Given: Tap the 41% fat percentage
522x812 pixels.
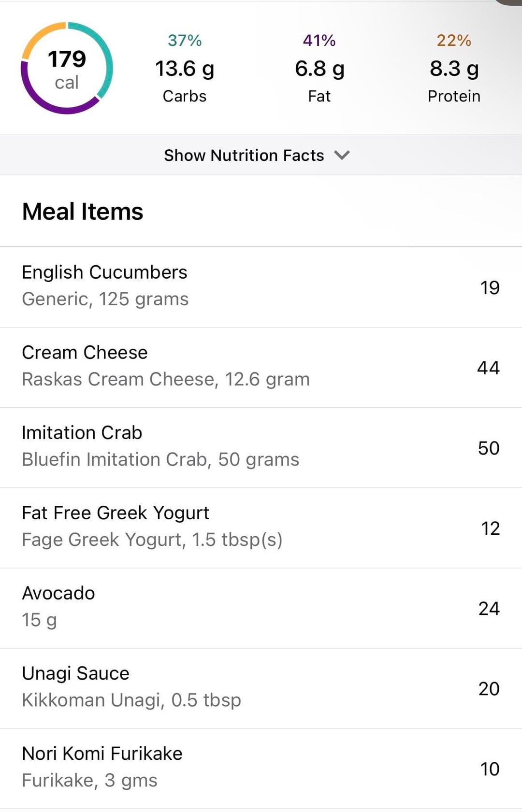Looking at the screenshot, I should [319, 40].
